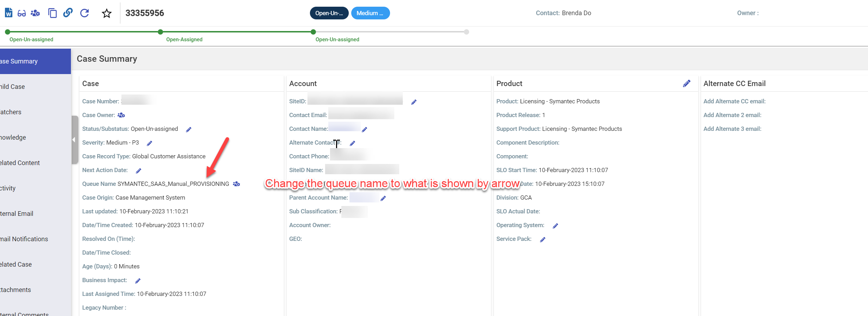Screen dimensions: 868x316
Task: Click the link icon in top toolbar
Action: tap(68, 13)
